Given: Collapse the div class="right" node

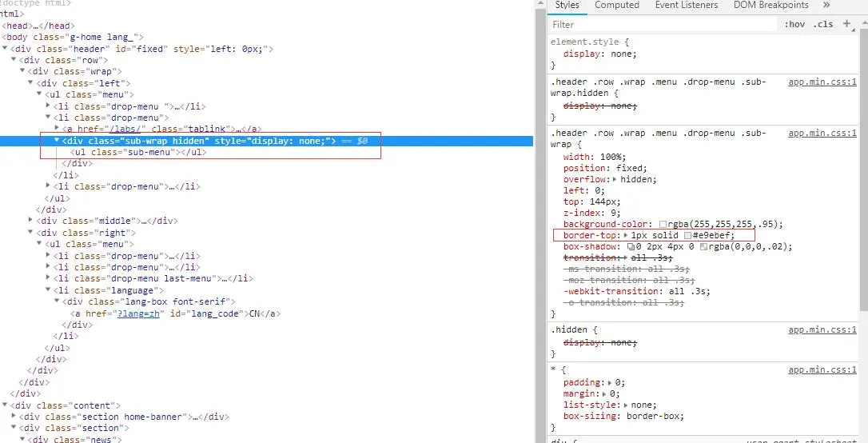Looking at the screenshot, I should click(30, 233).
